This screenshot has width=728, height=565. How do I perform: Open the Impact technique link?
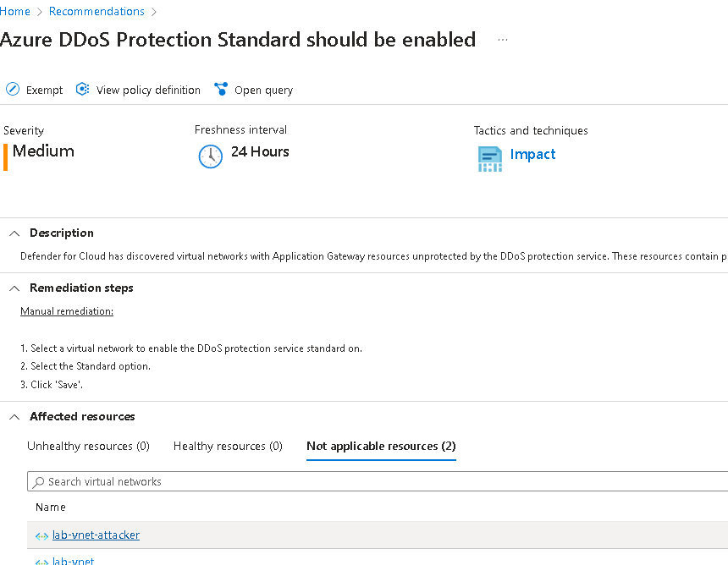(x=532, y=154)
